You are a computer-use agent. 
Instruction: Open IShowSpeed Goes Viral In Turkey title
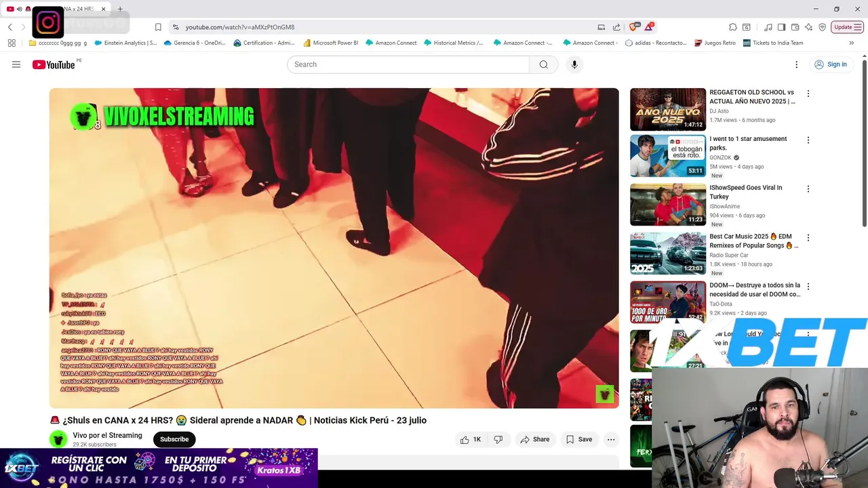tap(746, 192)
